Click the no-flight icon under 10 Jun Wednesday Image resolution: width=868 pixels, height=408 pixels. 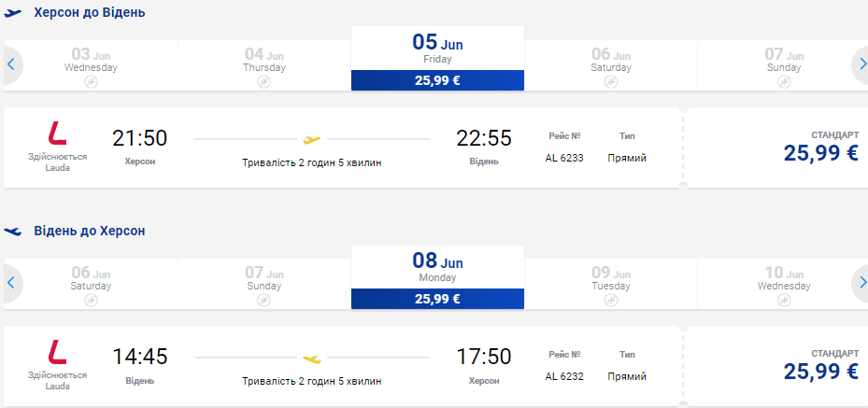click(785, 301)
